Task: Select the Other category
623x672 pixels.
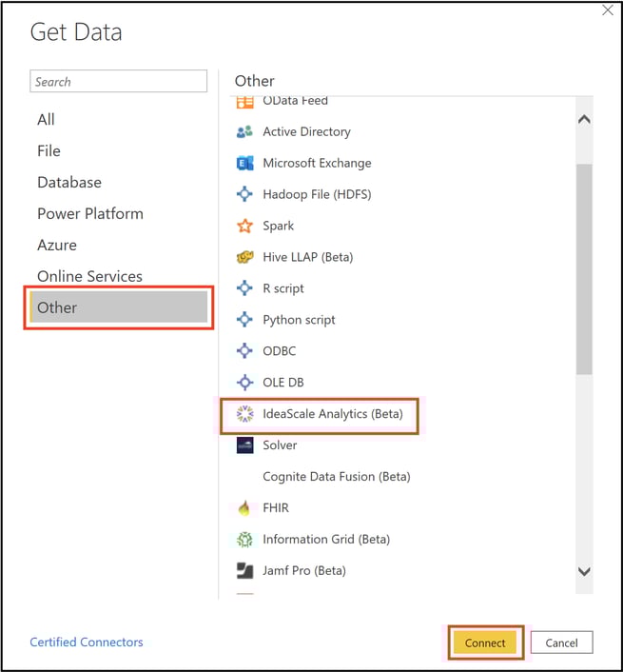Action: pos(119,307)
